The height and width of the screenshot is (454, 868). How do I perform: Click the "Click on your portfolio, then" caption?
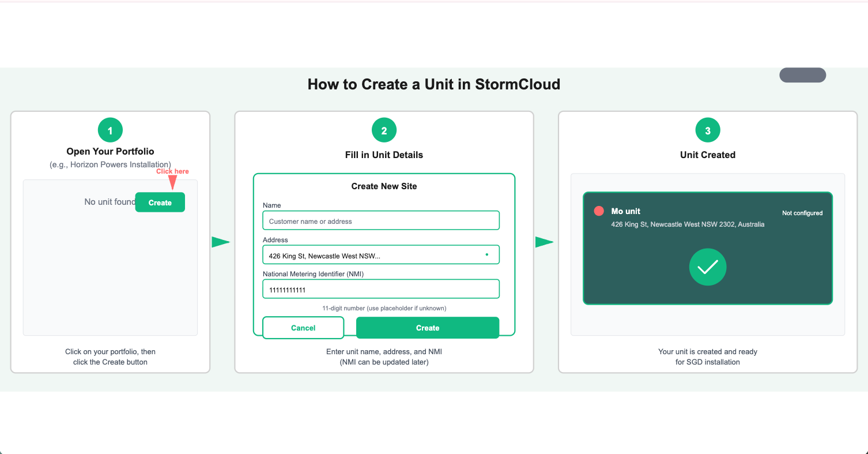[x=110, y=351]
